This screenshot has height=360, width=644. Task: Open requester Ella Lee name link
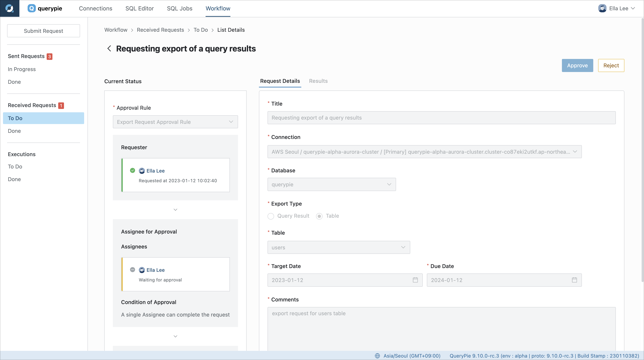[156, 171]
